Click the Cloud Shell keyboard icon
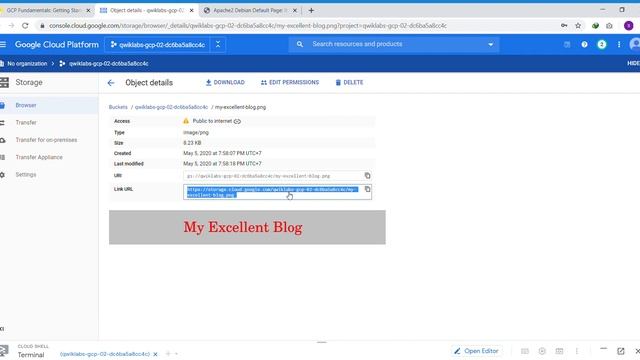Image resolution: width=640 pixels, height=360 pixels. (525, 351)
